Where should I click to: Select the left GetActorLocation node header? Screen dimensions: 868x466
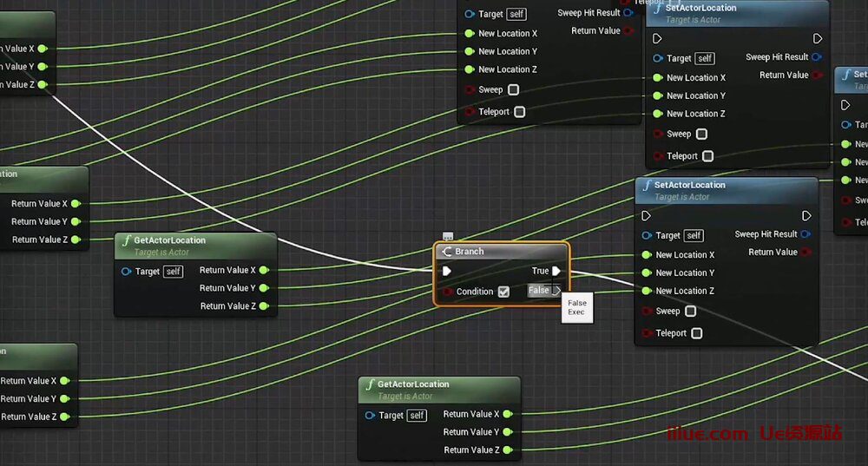[195, 246]
